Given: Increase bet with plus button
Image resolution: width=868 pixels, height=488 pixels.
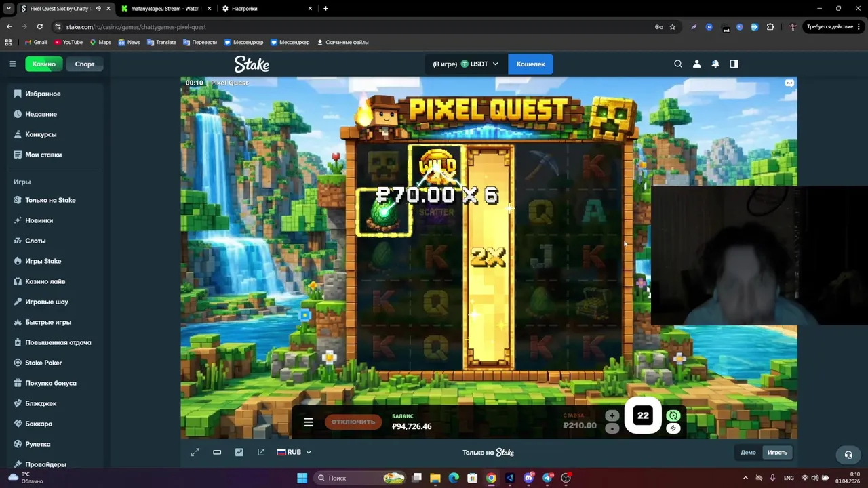Looking at the screenshot, I should click(x=612, y=415).
